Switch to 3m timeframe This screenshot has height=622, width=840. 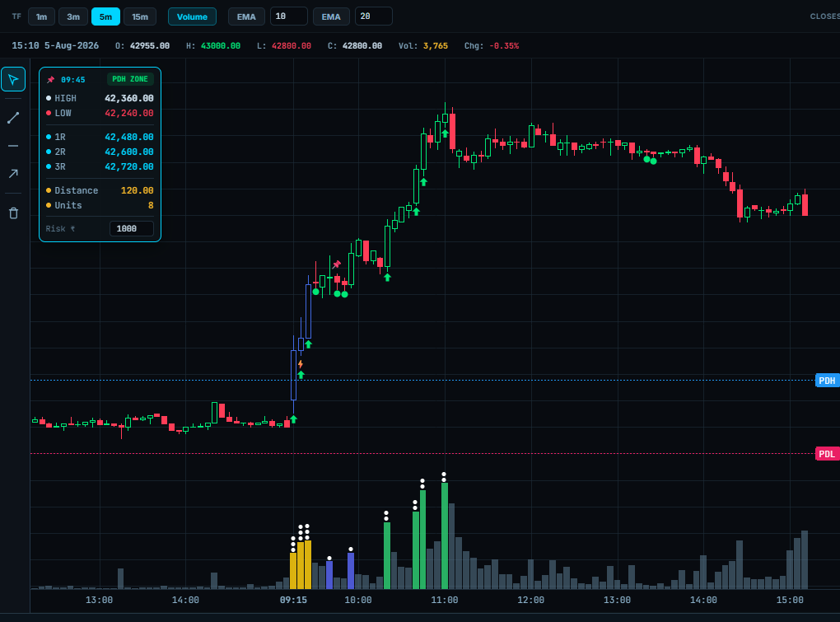(73, 16)
